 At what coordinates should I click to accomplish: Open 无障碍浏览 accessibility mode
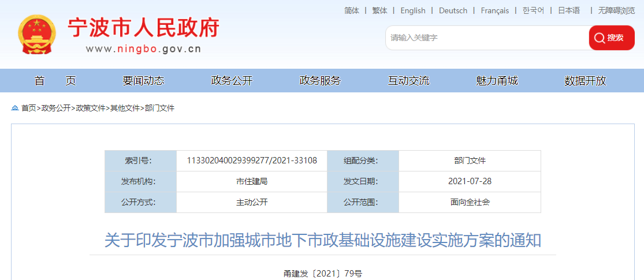(616, 10)
